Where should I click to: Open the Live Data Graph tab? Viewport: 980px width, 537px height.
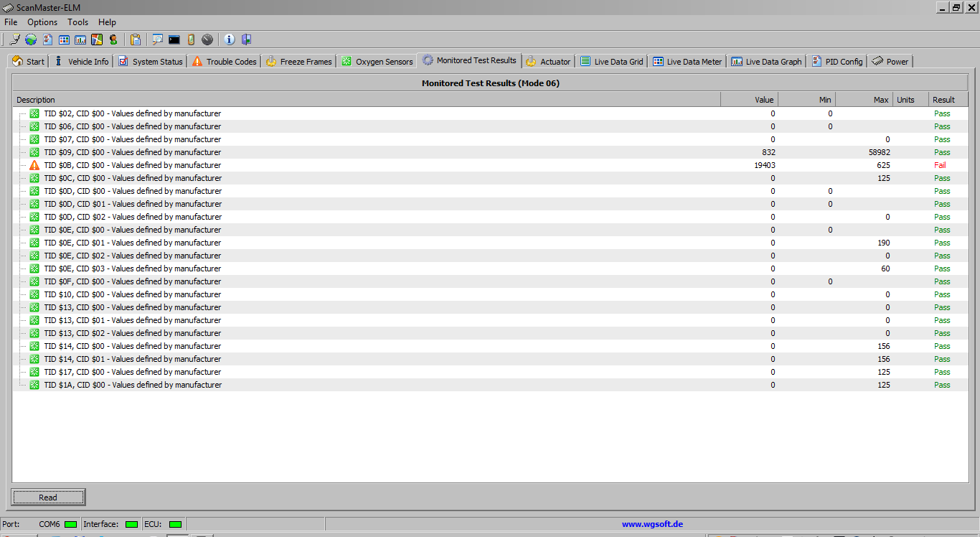(x=766, y=62)
